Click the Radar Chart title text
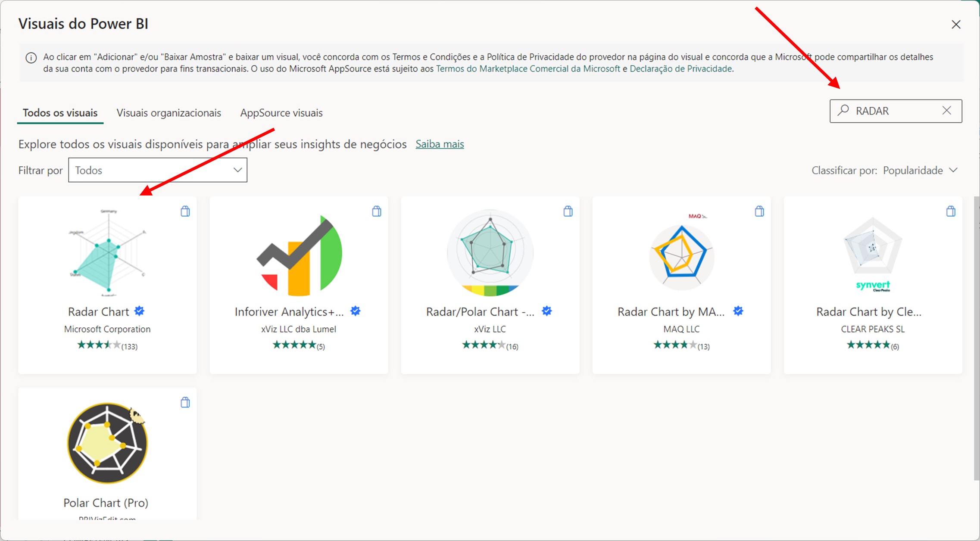 (x=98, y=311)
